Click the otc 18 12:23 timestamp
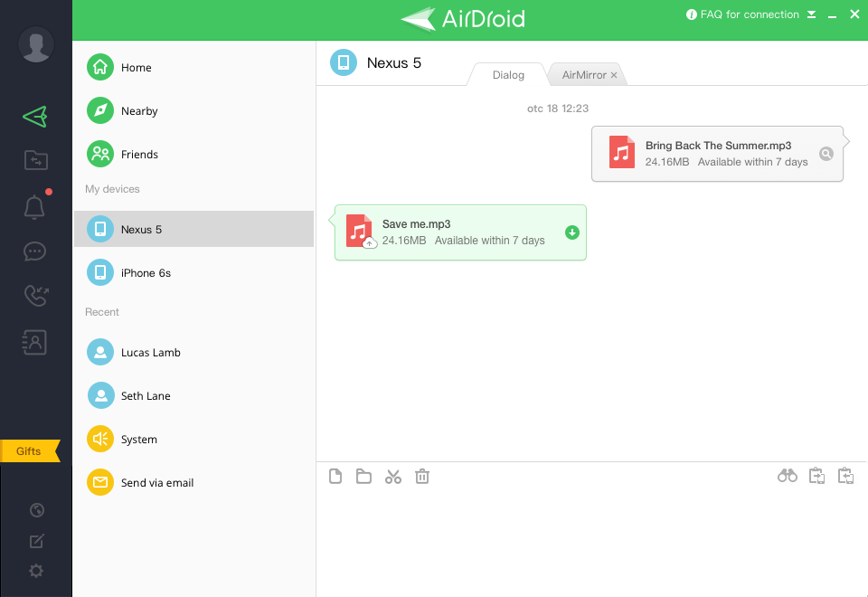 tap(558, 109)
